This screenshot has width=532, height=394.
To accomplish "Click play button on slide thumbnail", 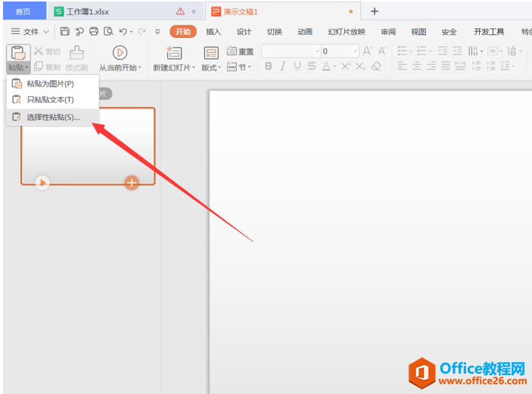I will [42, 183].
